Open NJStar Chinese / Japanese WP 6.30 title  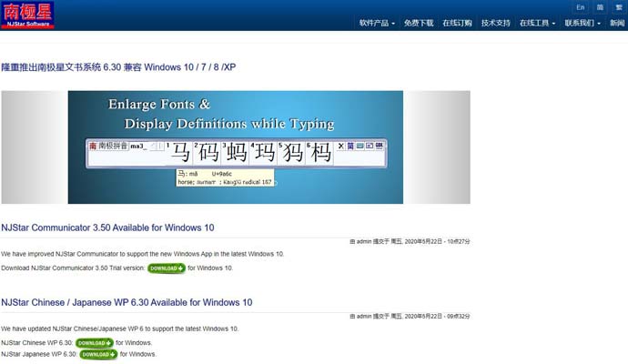pyautogui.click(x=127, y=302)
